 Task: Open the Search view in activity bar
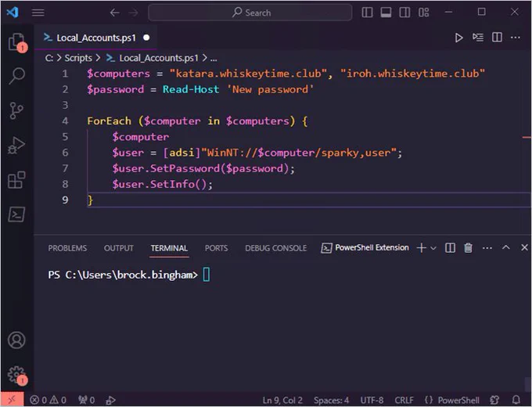[x=16, y=76]
